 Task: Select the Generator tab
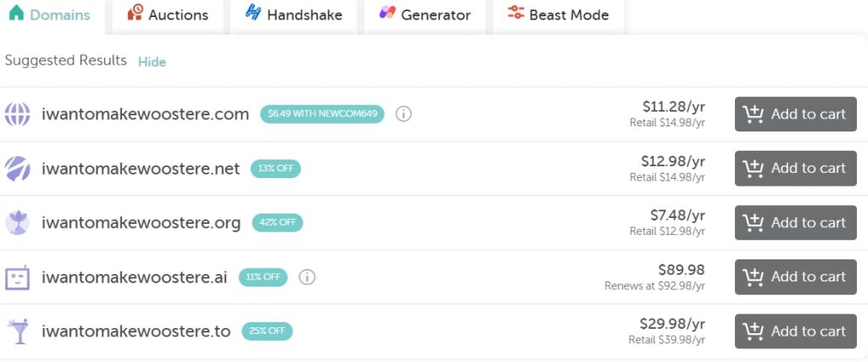tap(425, 14)
